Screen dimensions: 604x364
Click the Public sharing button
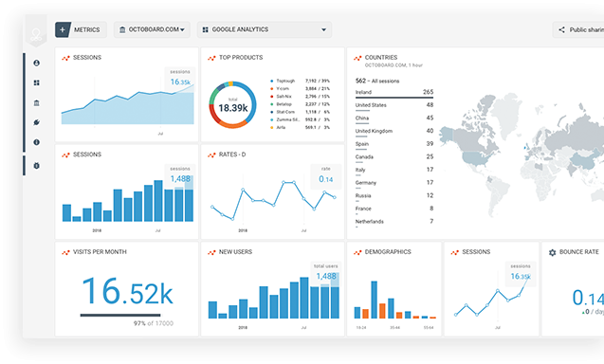pos(578,29)
